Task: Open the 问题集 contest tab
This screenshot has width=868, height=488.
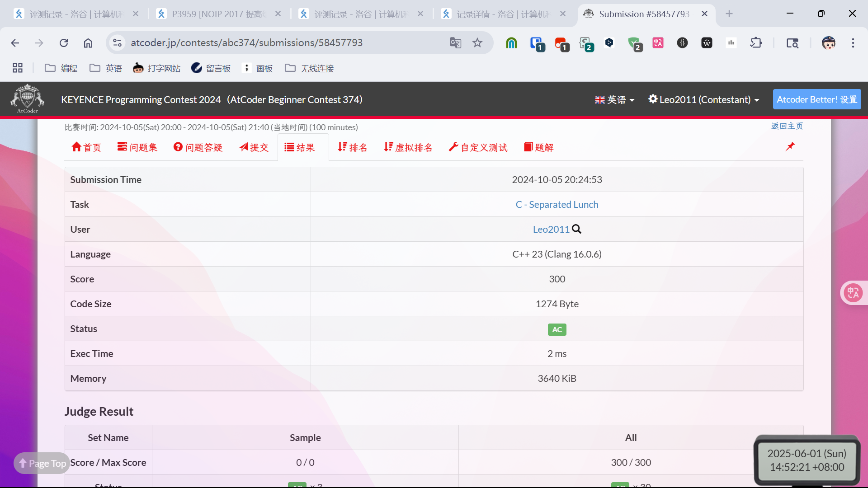Action: coord(137,147)
